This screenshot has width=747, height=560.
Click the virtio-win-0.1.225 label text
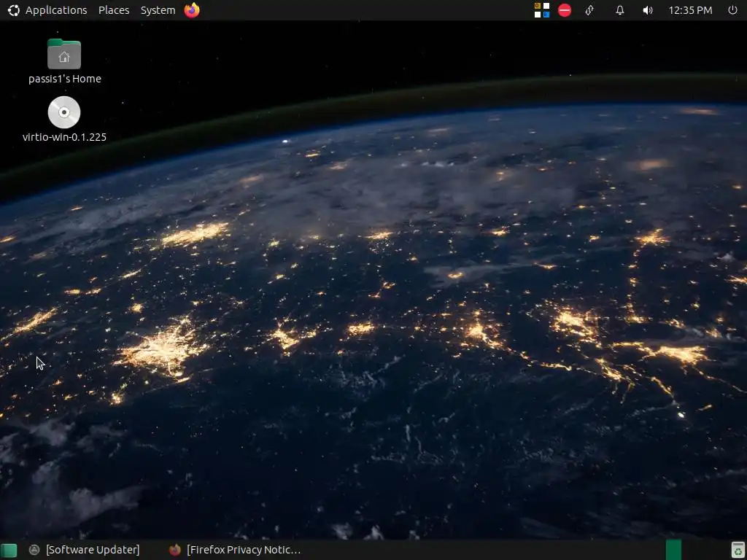(64, 137)
